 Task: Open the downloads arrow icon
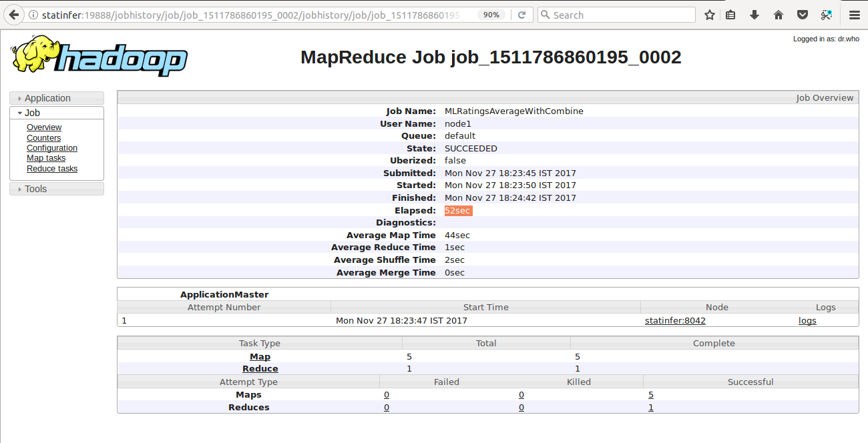click(x=754, y=15)
